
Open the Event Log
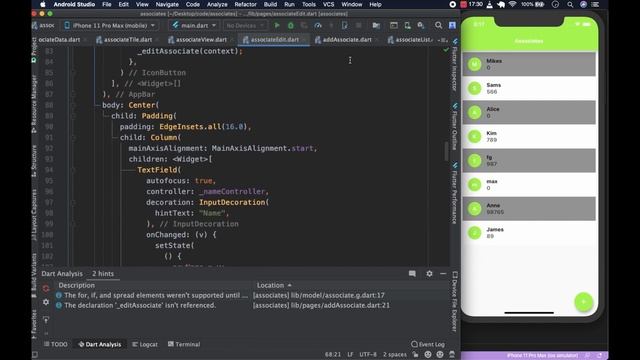[x=428, y=344]
